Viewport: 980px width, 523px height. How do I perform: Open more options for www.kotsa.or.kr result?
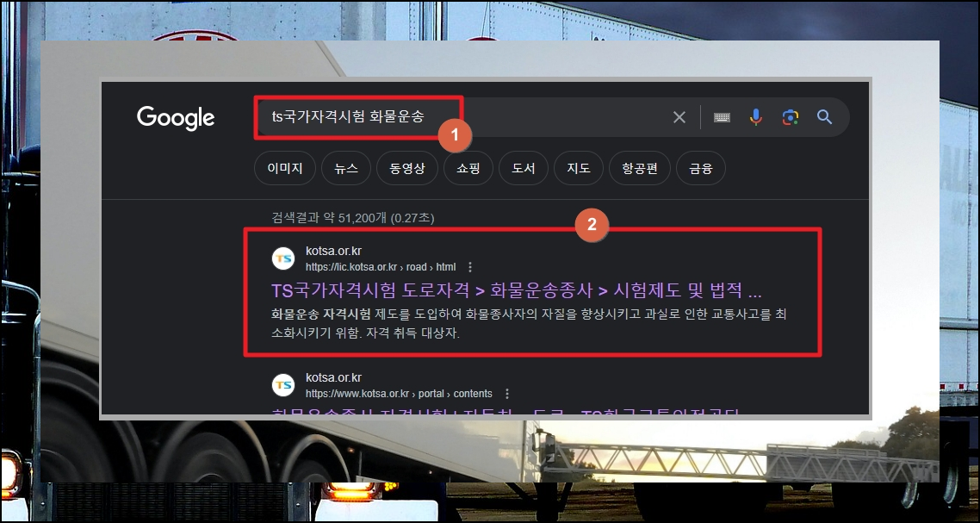(507, 394)
